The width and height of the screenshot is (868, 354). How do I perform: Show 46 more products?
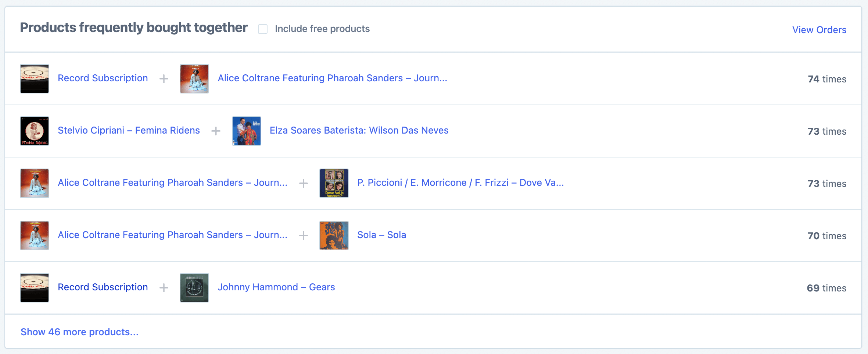[x=79, y=332]
